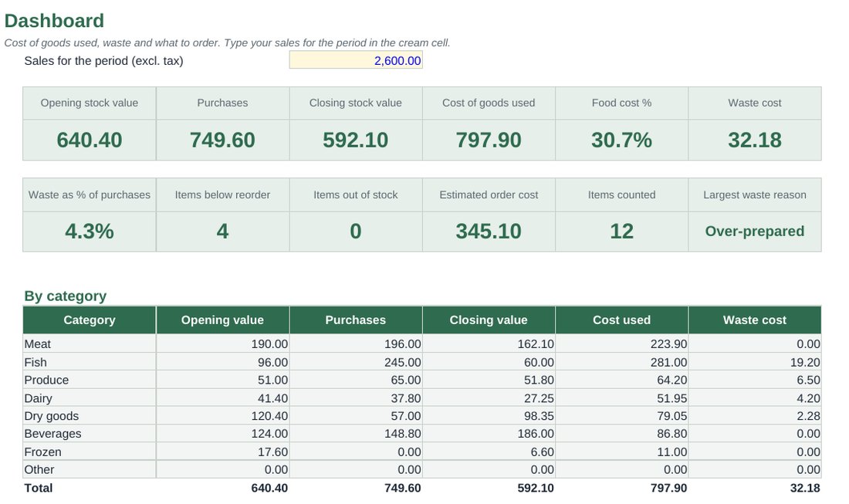The image size is (849, 504).
Task: Select the Dashboard title heading
Action: 54,21
